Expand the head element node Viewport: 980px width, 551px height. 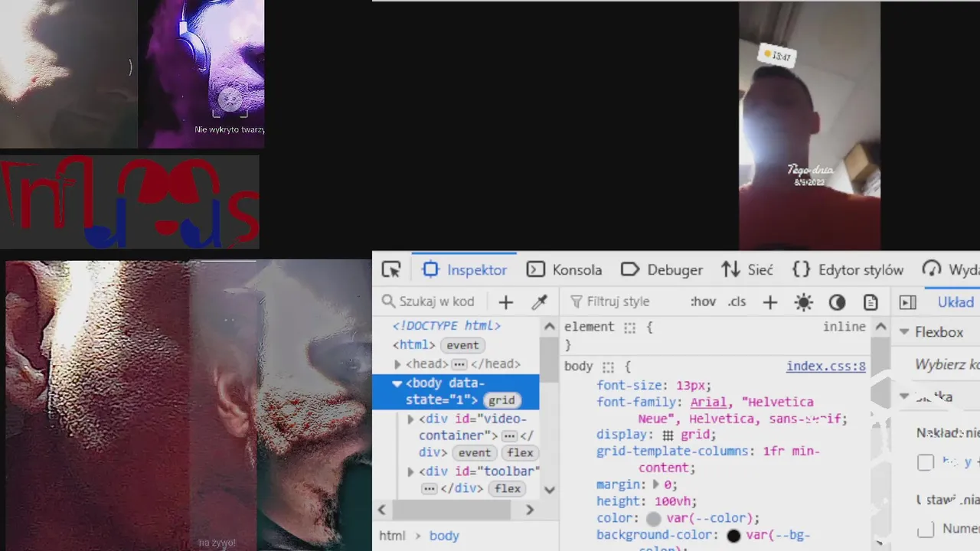(397, 364)
